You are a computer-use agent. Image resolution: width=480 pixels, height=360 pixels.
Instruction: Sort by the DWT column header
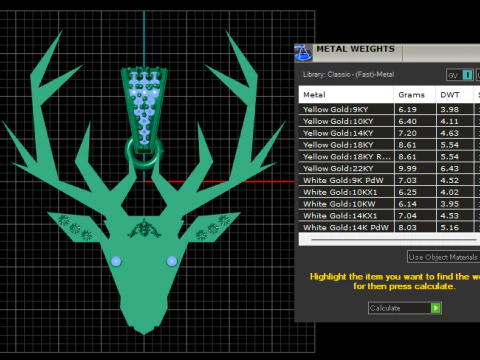click(x=454, y=95)
